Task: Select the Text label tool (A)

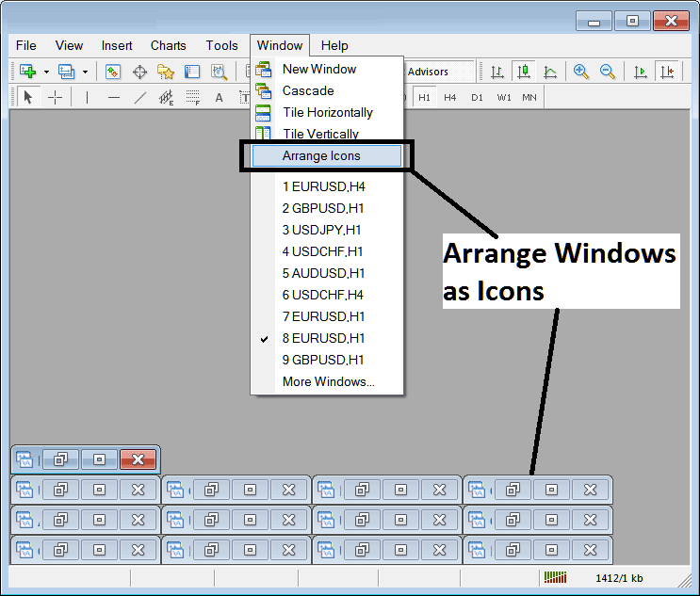Action: click(x=219, y=97)
